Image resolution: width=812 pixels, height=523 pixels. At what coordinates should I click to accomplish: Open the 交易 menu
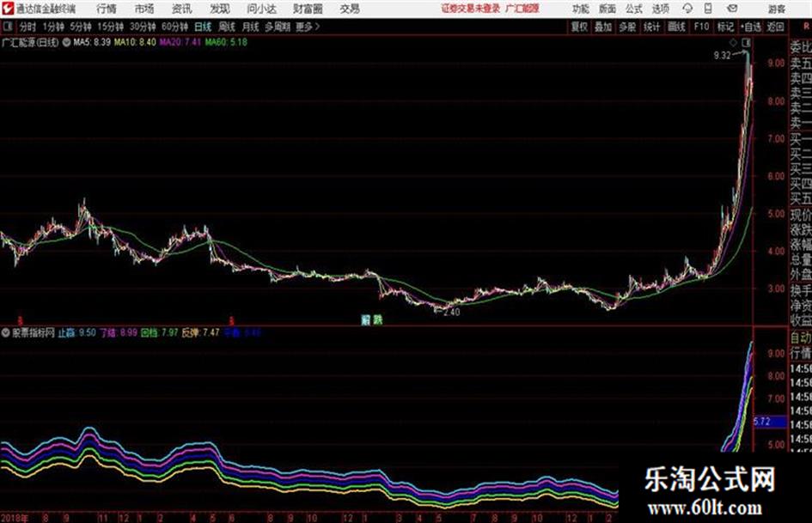(x=350, y=9)
